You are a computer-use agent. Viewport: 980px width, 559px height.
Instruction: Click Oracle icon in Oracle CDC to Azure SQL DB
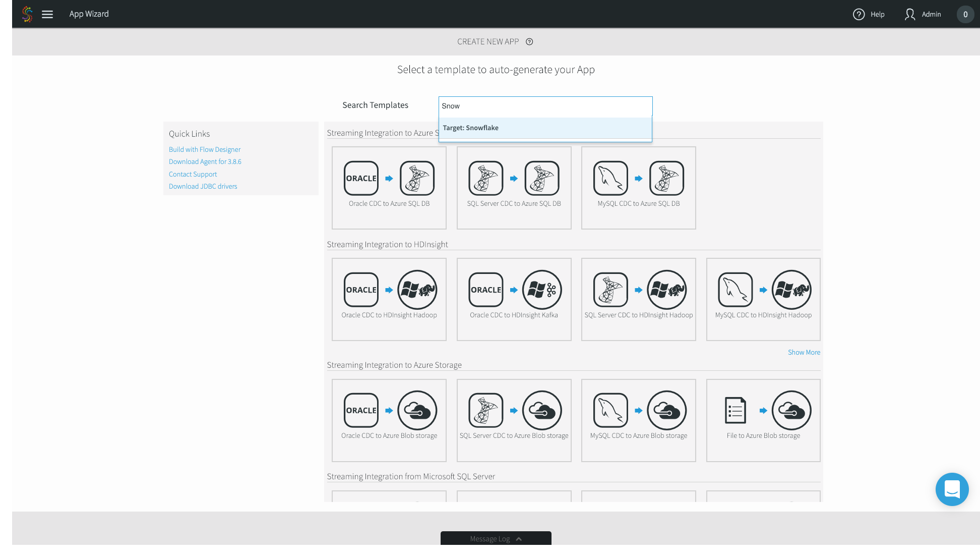pos(361,178)
